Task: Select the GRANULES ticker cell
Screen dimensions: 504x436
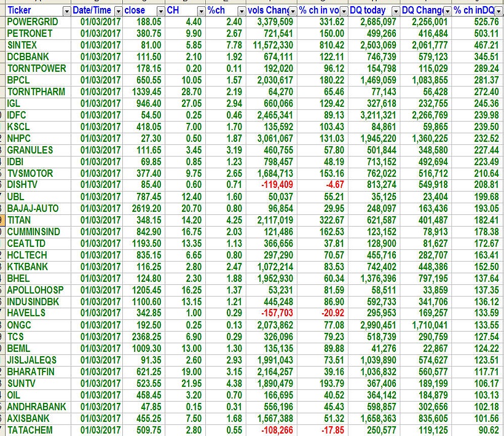Action: point(38,150)
